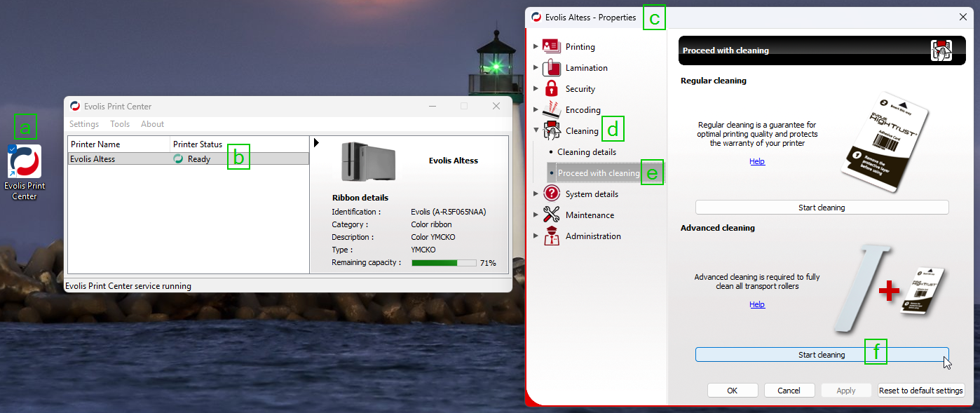The height and width of the screenshot is (413, 980).
Task: Click the ribbon remaining capacity bar
Action: pyautogui.click(x=443, y=263)
